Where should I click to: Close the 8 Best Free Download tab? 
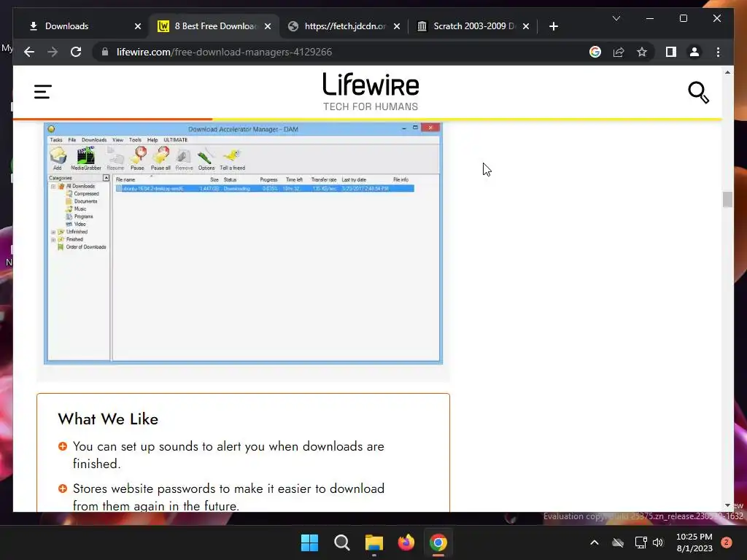(268, 26)
